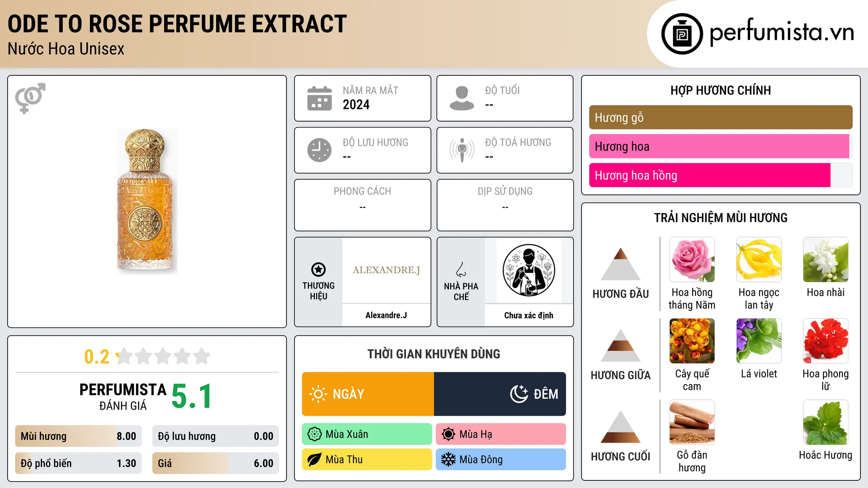Image resolution: width=868 pixels, height=488 pixels.
Task: Open the Hoa phong lữ note image
Action: [826, 341]
